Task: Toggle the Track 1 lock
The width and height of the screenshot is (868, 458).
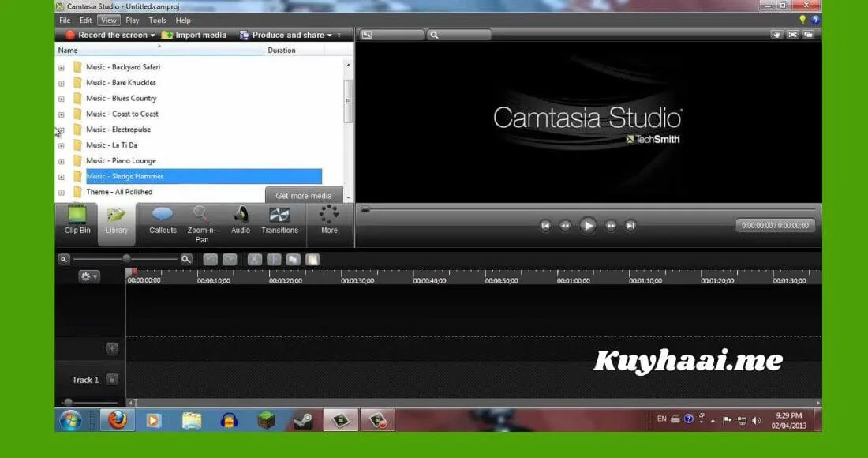Action: pos(112,379)
